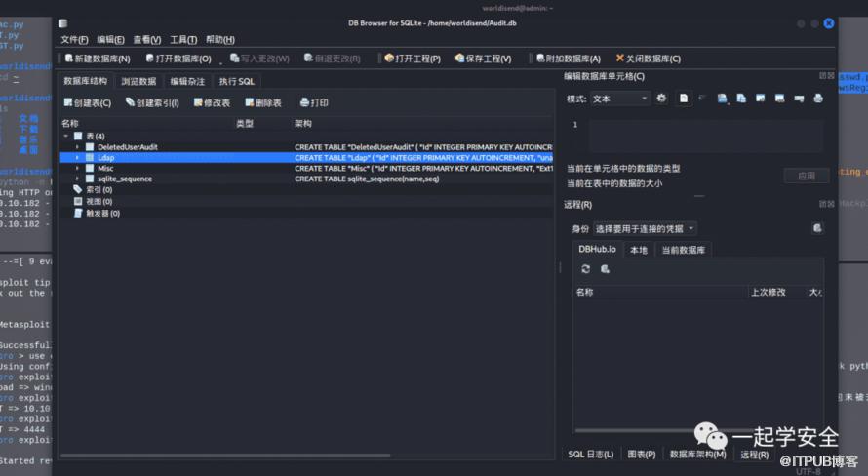This screenshot has width=868, height=476.
Task: Click the print icon in cell editor toolbar
Action: (x=818, y=99)
